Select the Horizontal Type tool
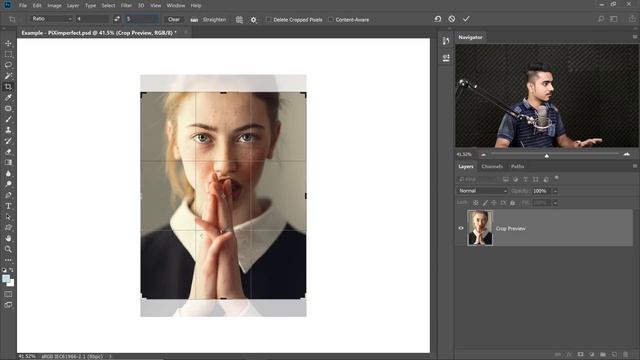This screenshot has width=640, height=360. point(8,206)
